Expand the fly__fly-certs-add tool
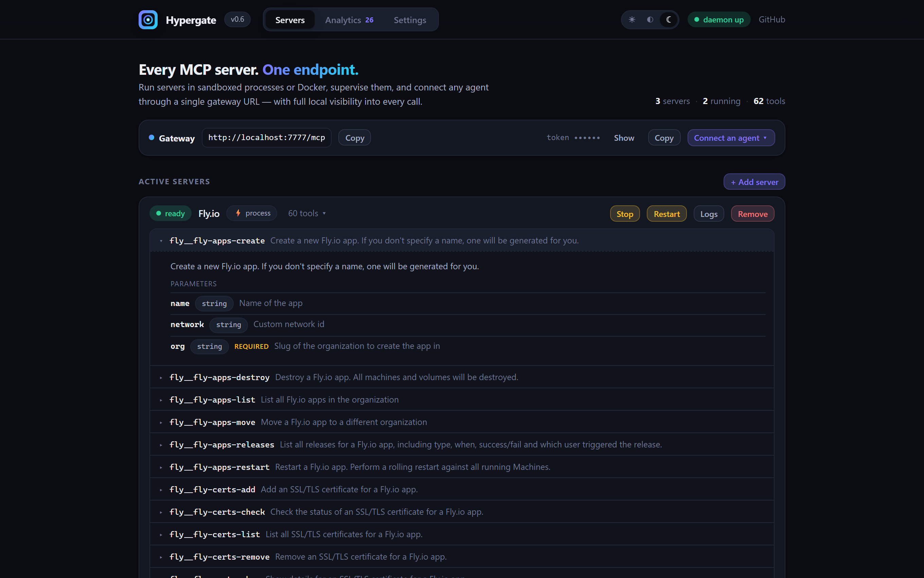Viewport: 924px width, 578px height. coord(462,489)
